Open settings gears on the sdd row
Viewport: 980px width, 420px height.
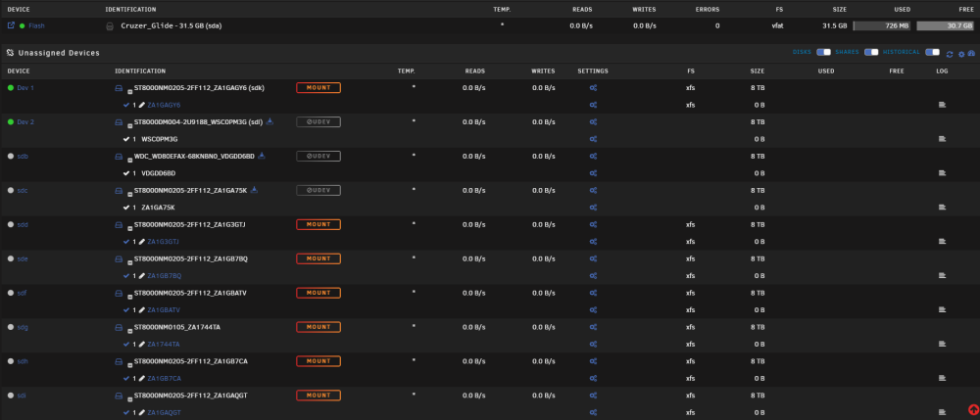[593, 224]
